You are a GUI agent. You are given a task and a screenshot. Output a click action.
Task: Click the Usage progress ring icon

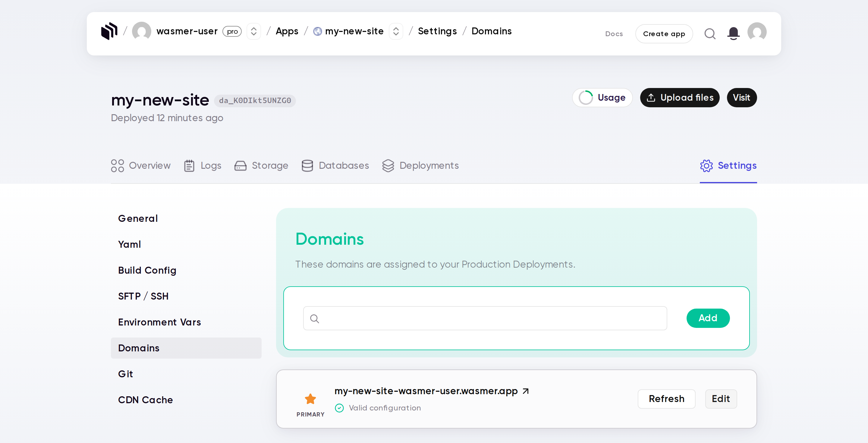pos(586,98)
